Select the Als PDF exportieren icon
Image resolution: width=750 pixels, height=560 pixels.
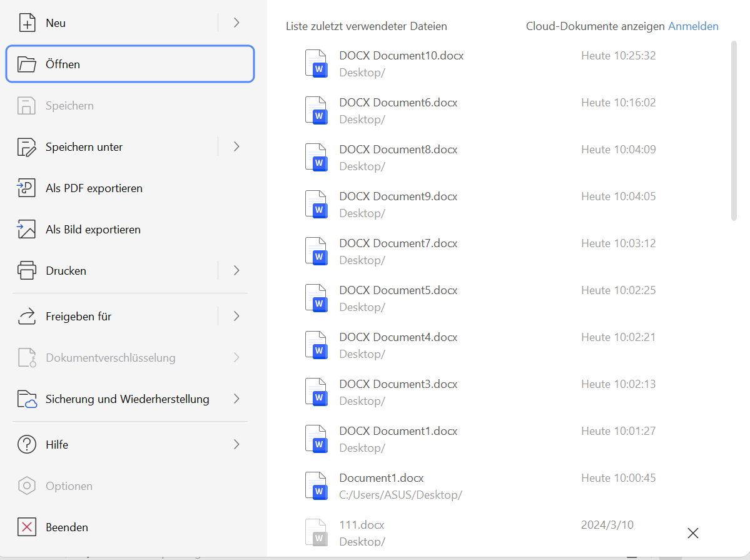[28, 188]
